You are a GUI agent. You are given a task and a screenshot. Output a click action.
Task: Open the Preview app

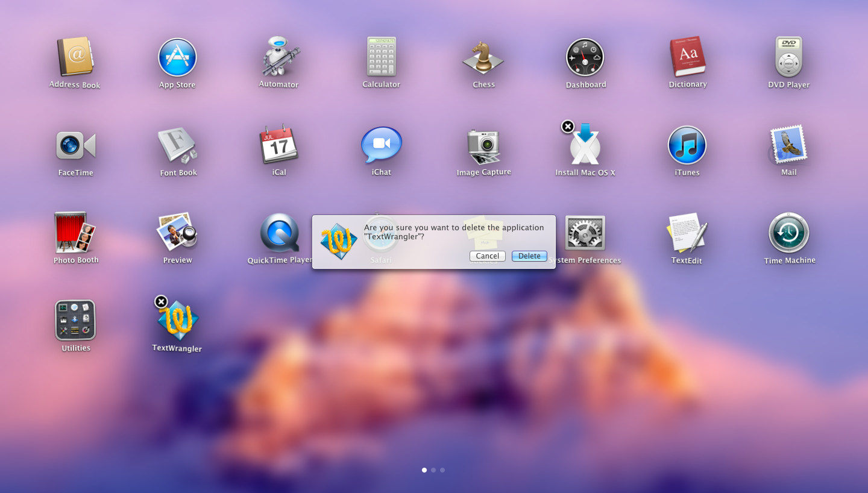[177, 233]
